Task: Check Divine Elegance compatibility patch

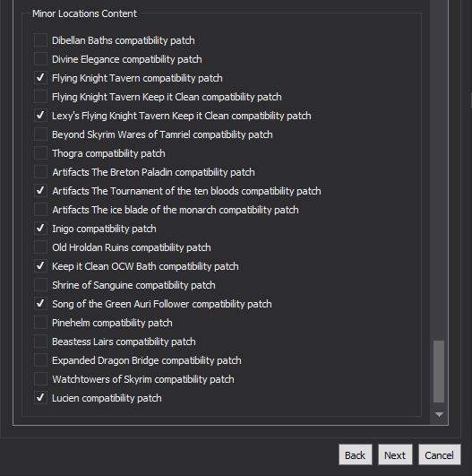Action: [40, 59]
